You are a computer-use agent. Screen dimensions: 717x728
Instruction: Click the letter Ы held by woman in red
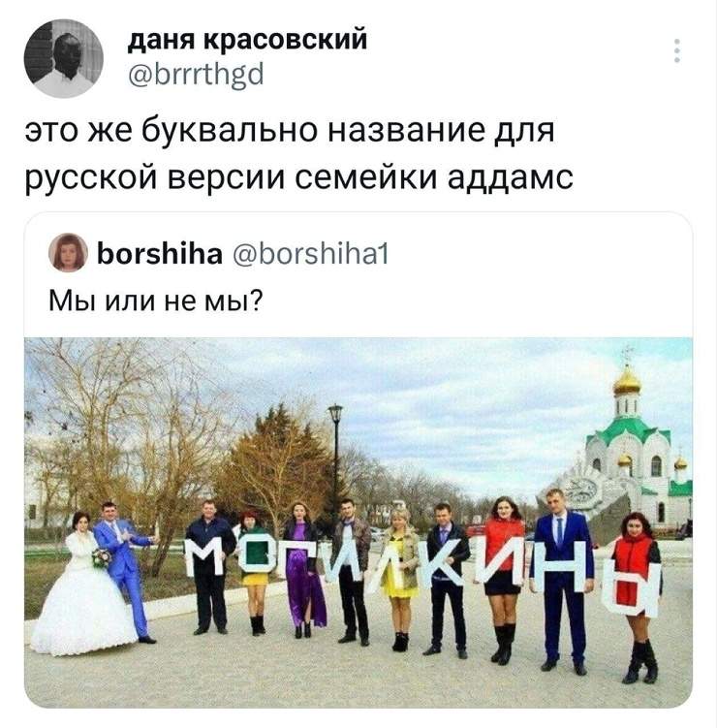[x=637, y=589]
